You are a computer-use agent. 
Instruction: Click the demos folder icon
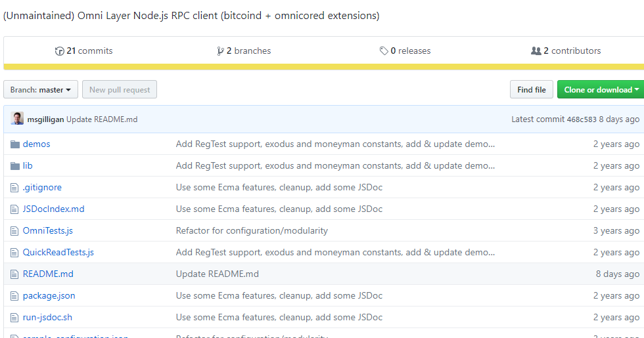tap(15, 144)
